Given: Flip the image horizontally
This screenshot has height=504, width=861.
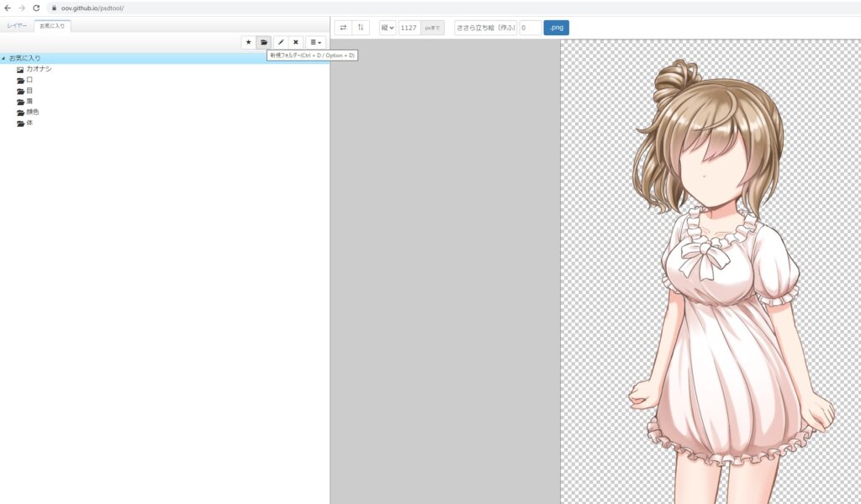Looking at the screenshot, I should 343,28.
